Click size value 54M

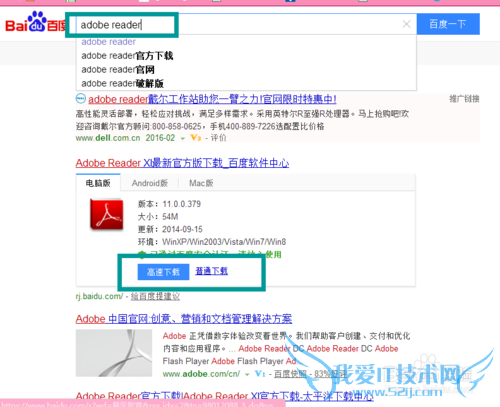tap(170, 217)
